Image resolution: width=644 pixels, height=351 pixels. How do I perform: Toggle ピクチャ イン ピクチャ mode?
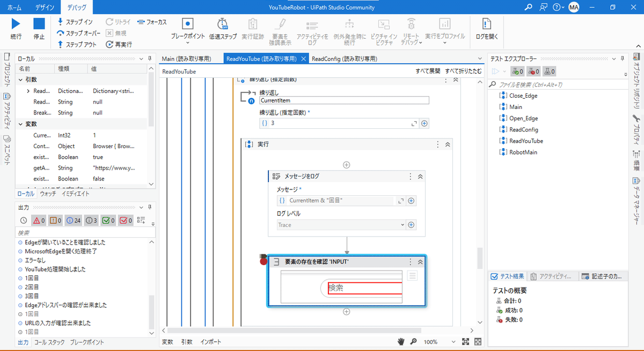(384, 31)
